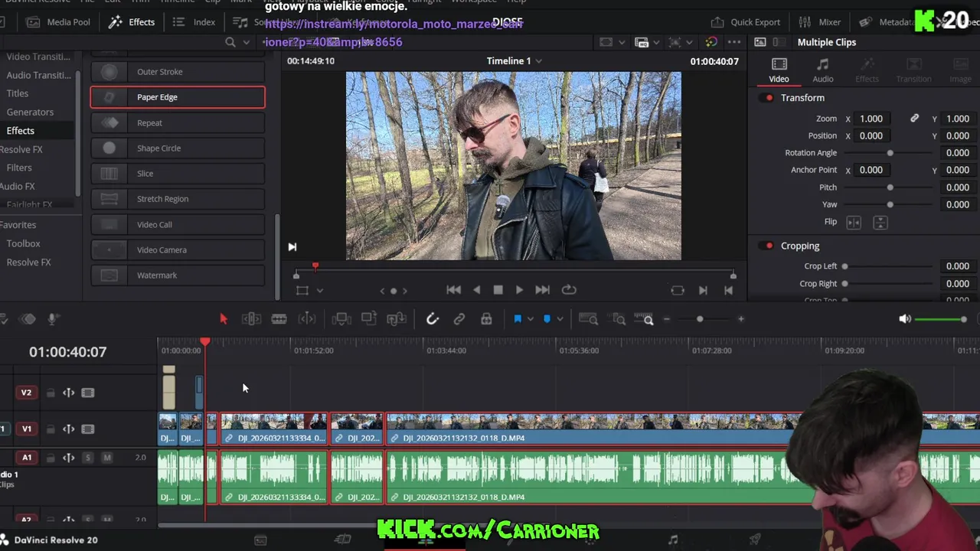
Task: Click timeline zoom plus button
Action: (x=740, y=319)
